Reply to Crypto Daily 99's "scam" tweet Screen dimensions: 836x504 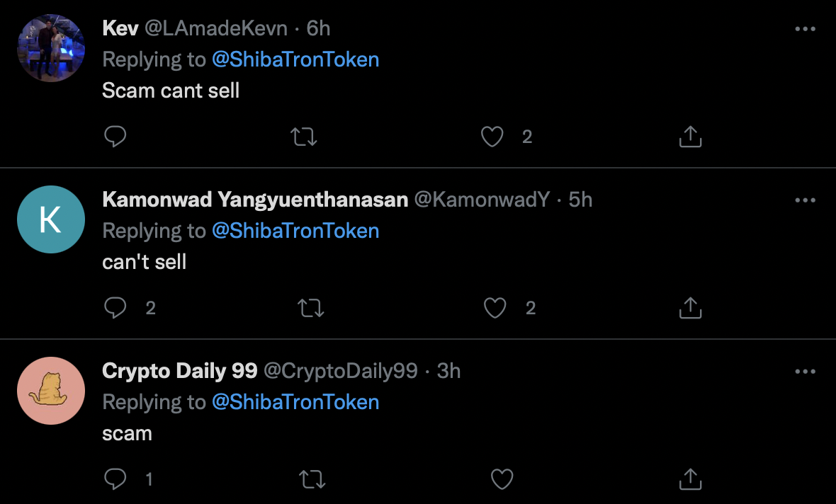[x=115, y=480]
